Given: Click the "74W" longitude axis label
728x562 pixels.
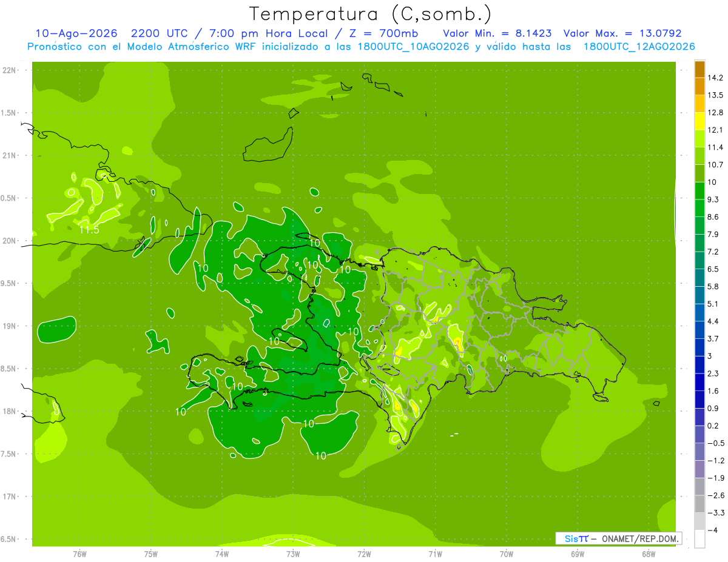Looking at the screenshot, I should (221, 554).
